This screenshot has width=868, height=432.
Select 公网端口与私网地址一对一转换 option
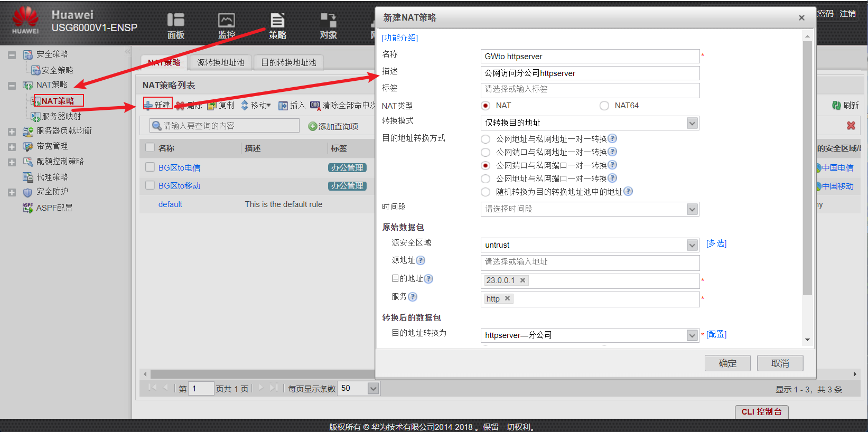[486, 153]
